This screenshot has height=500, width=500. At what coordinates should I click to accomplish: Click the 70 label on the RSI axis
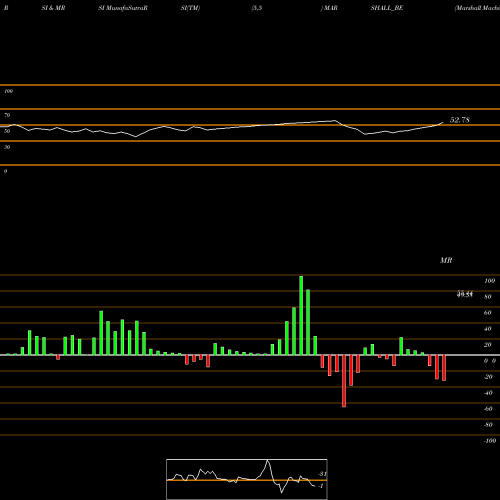7,115
